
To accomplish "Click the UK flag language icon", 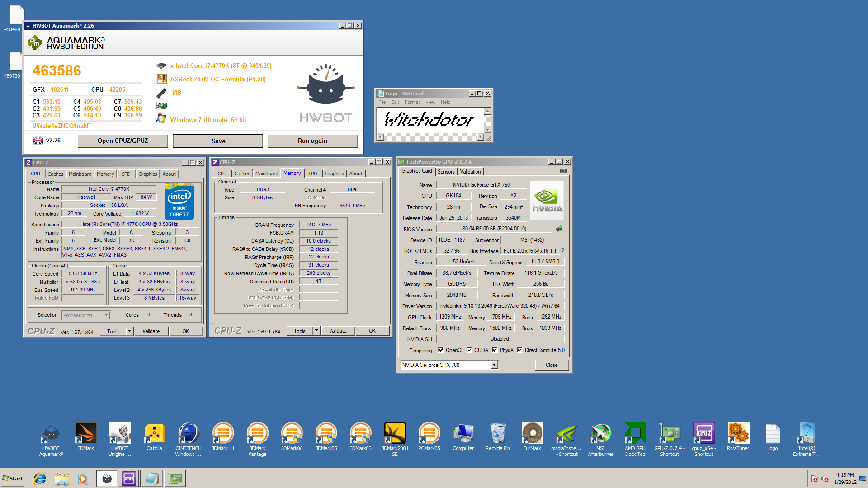I will click(38, 141).
